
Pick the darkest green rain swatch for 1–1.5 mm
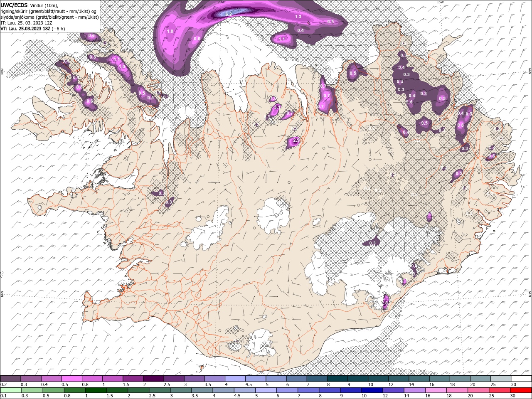click(96, 390)
